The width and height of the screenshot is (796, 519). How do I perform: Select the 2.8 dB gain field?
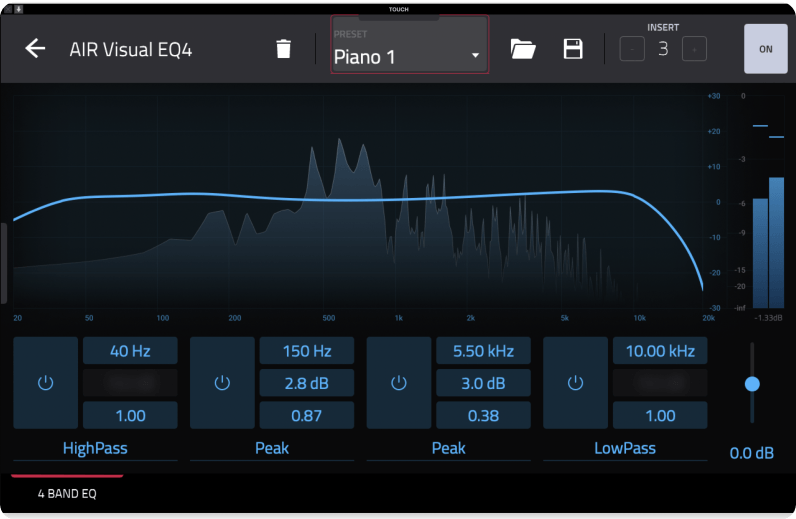coord(306,383)
